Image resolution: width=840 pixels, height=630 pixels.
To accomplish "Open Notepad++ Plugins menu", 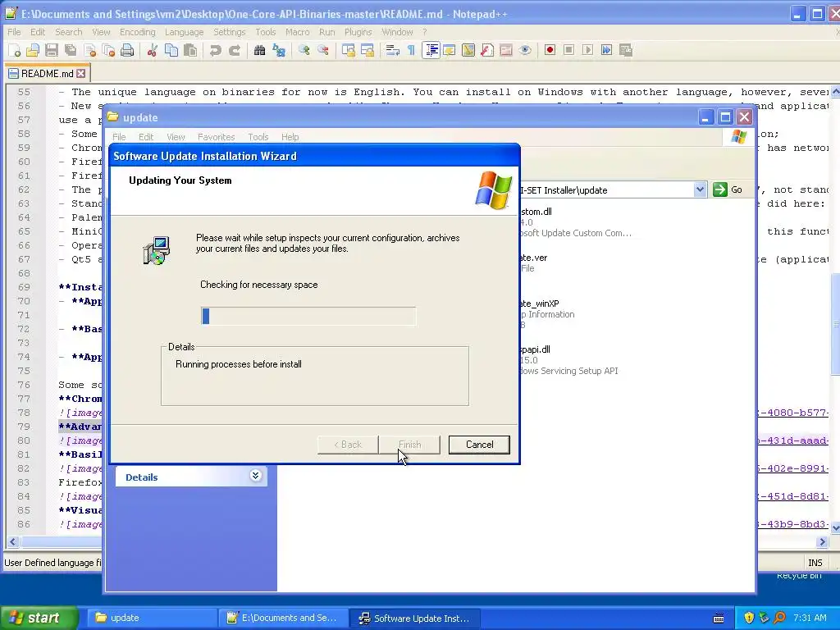I will 358,32.
